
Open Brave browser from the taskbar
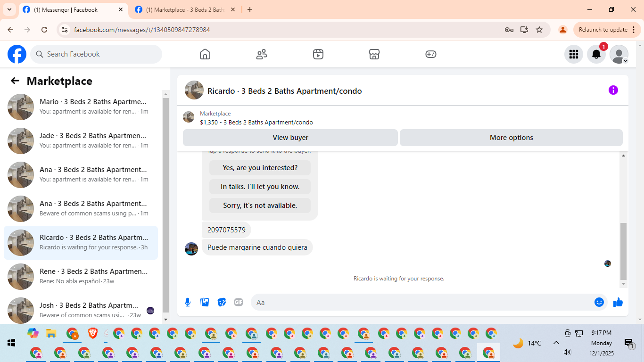pos(93,334)
